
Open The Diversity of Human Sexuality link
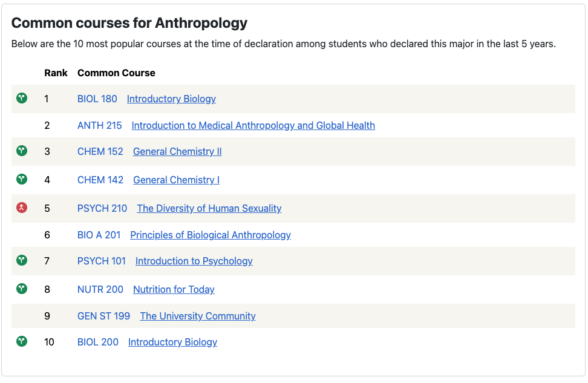click(209, 208)
